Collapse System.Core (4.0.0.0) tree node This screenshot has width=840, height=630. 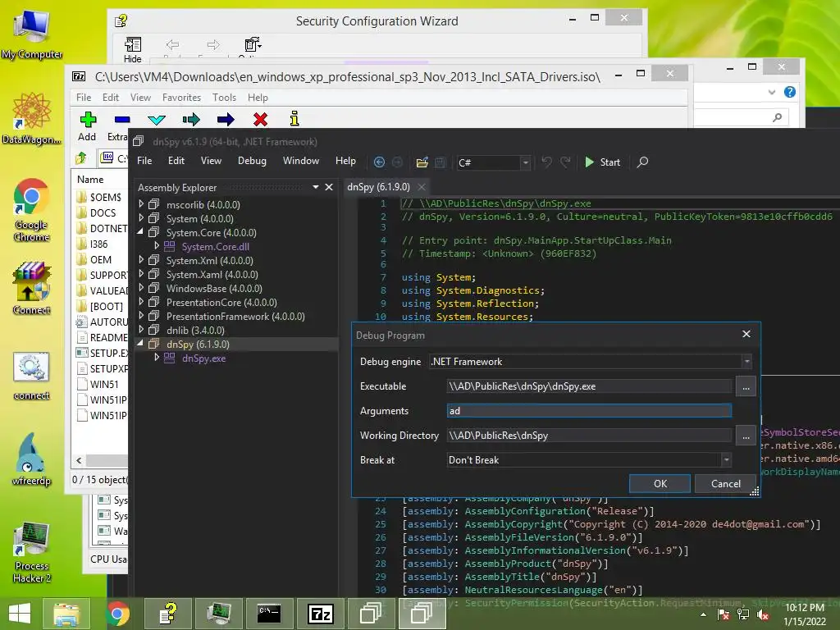(x=141, y=232)
